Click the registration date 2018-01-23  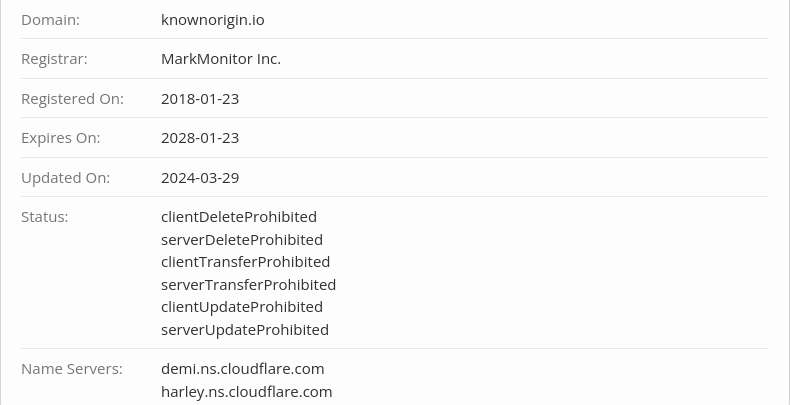(200, 98)
